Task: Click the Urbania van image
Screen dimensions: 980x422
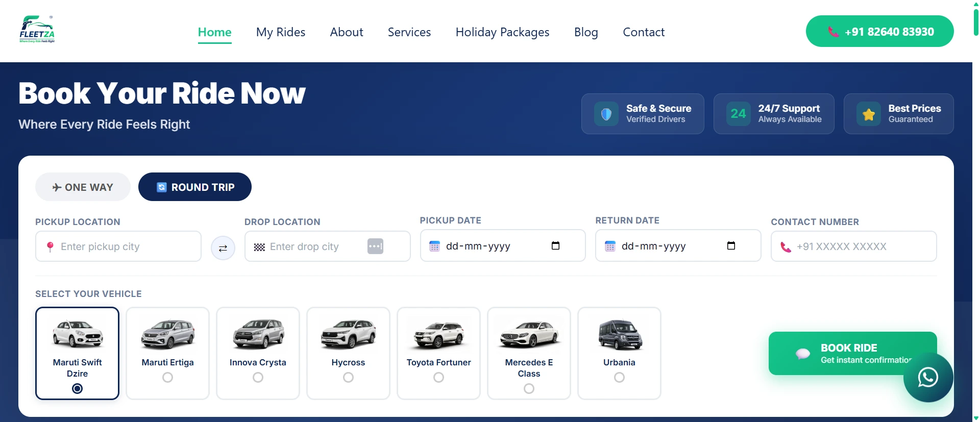Action: click(620, 335)
